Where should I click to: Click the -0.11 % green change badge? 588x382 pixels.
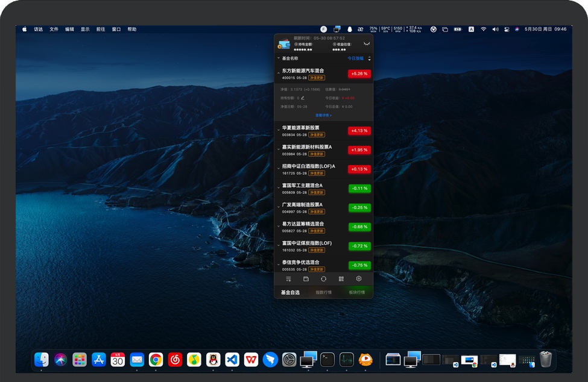tap(359, 189)
